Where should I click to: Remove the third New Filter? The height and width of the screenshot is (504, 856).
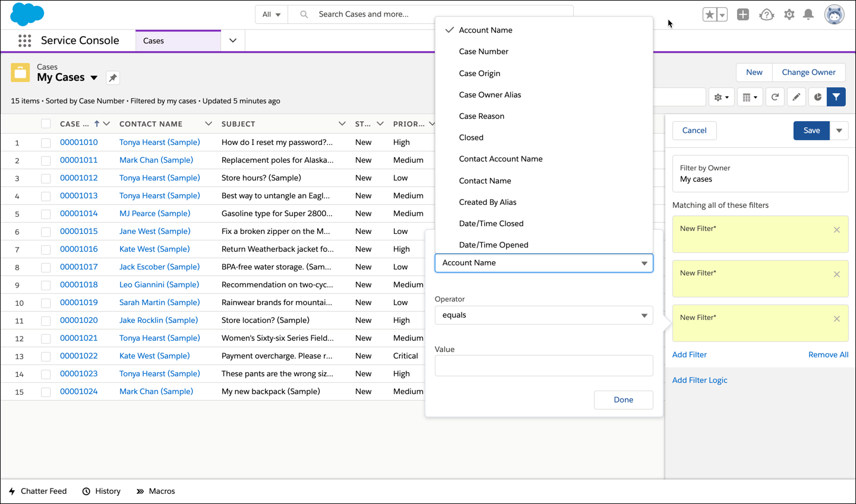click(837, 319)
